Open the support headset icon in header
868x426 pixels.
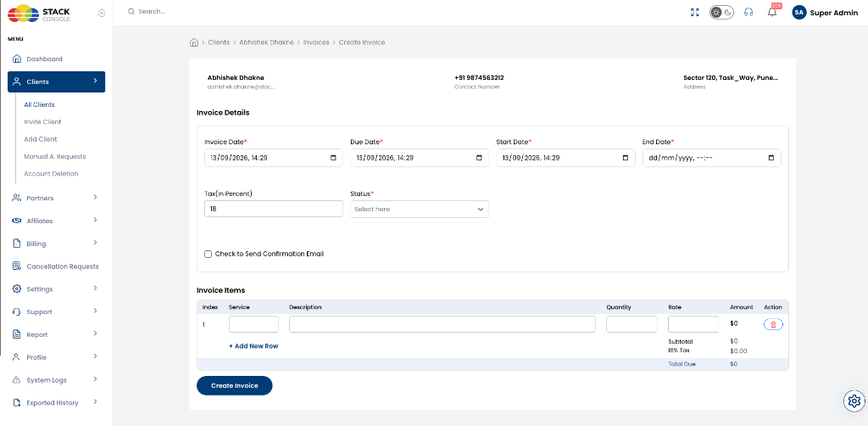pos(748,12)
